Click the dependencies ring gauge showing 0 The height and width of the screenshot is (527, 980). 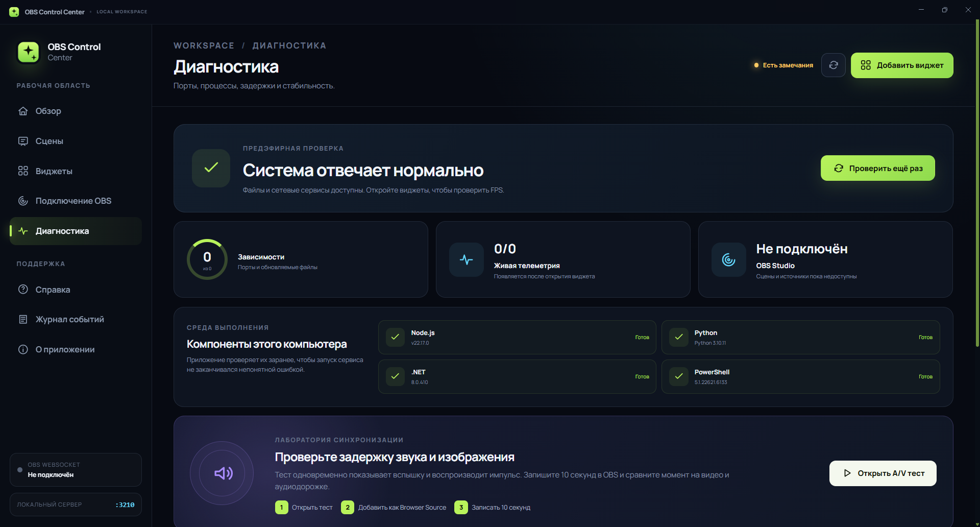tap(207, 259)
